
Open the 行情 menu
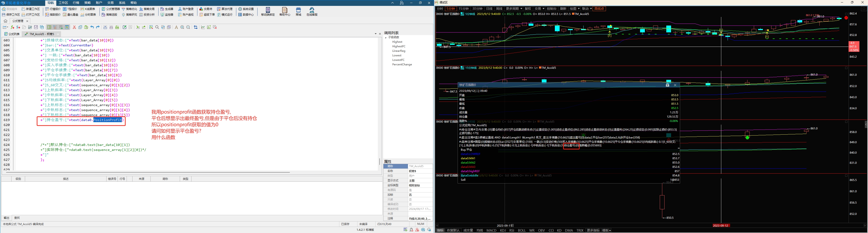[x=76, y=3]
